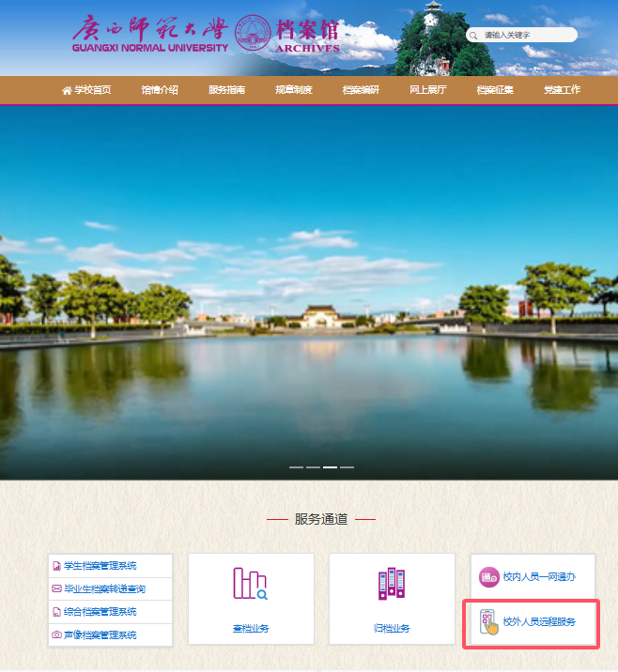The height and width of the screenshot is (672, 618).
Task: Select 服务指南 in the navigation bar
Action: [x=226, y=90]
